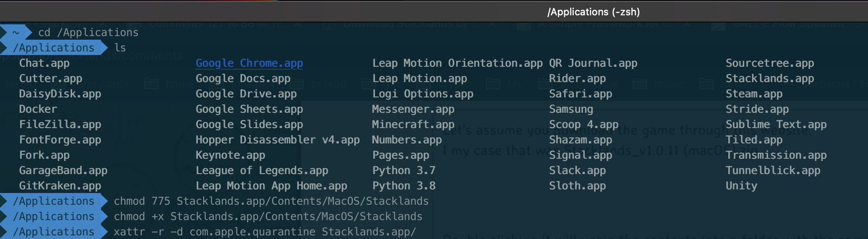Click League of Legends.app entry
Screen dimensions: 868x239
click(261, 170)
